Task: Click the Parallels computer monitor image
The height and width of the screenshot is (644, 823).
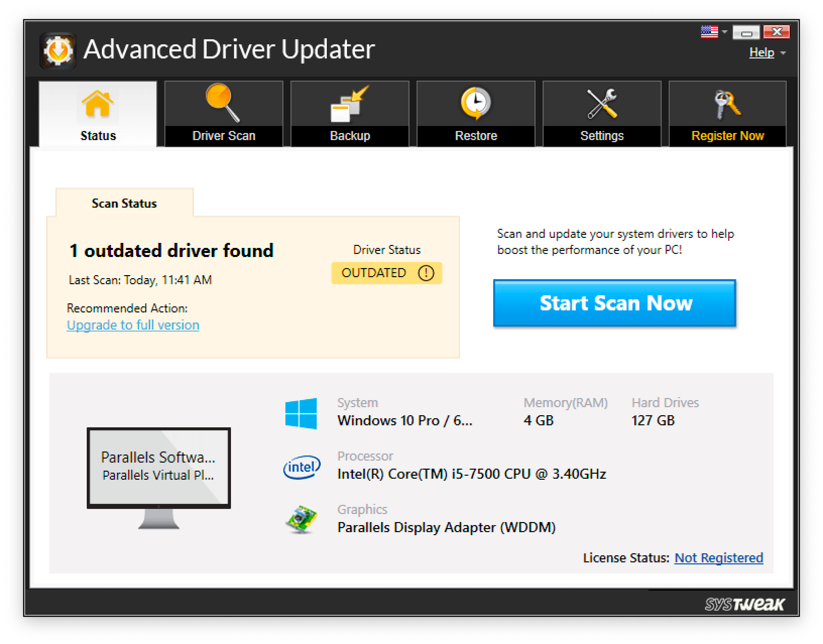Action: click(x=159, y=478)
